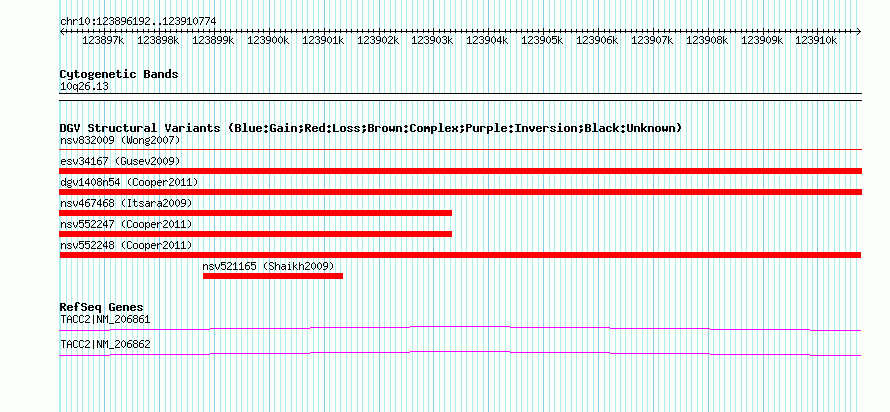Click the 123902k ruler position
The width and height of the screenshot is (890, 412).
pos(378,41)
